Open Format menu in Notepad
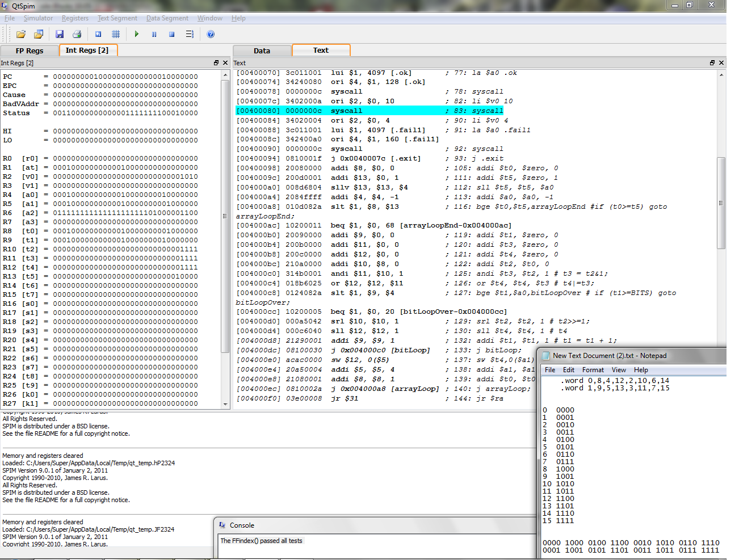The image size is (739, 560). pyautogui.click(x=593, y=370)
